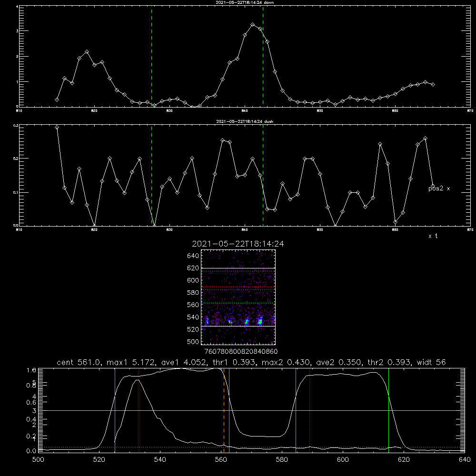Viewport: 476px width, 476px height.
Task: Click the rightmost bright hotspot in the spectrogram
Action: 260,321
